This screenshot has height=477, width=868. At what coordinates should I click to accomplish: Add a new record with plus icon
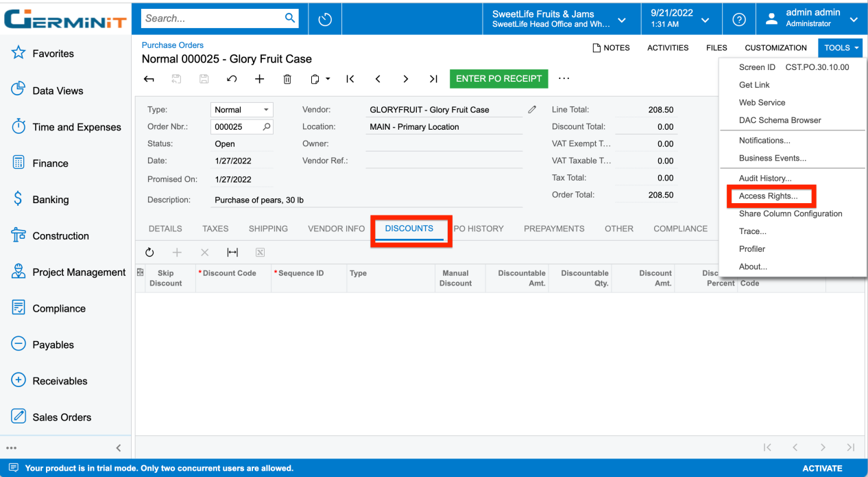tap(259, 79)
